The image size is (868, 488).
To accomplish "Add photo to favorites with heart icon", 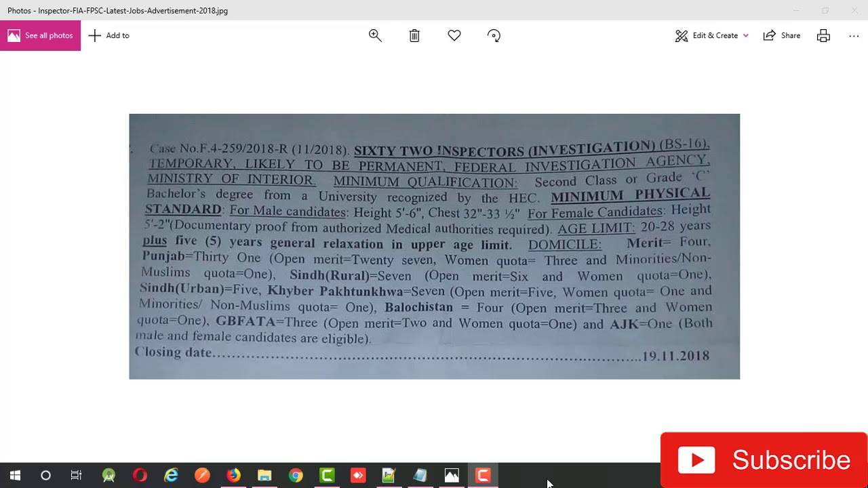I will pyautogui.click(x=454, y=36).
